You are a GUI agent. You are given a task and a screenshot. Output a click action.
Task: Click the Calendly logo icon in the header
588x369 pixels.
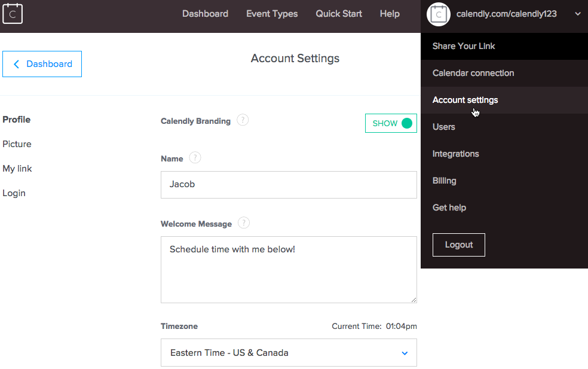(x=13, y=14)
